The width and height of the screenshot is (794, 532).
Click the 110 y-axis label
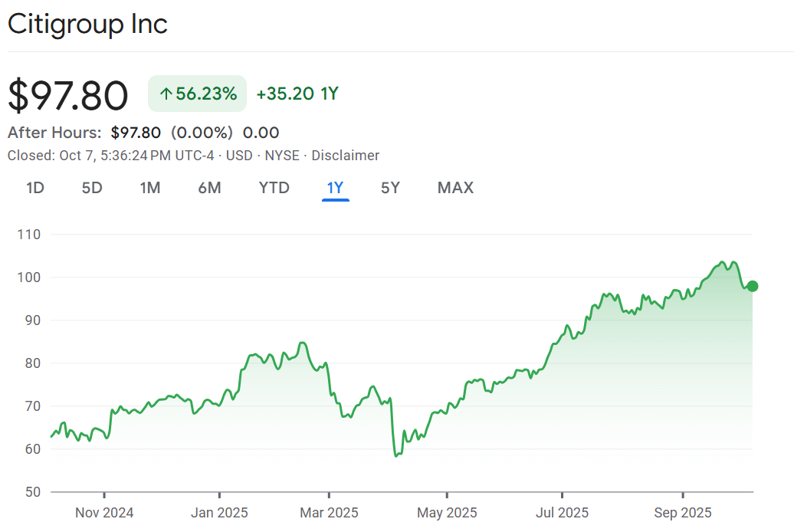point(28,235)
